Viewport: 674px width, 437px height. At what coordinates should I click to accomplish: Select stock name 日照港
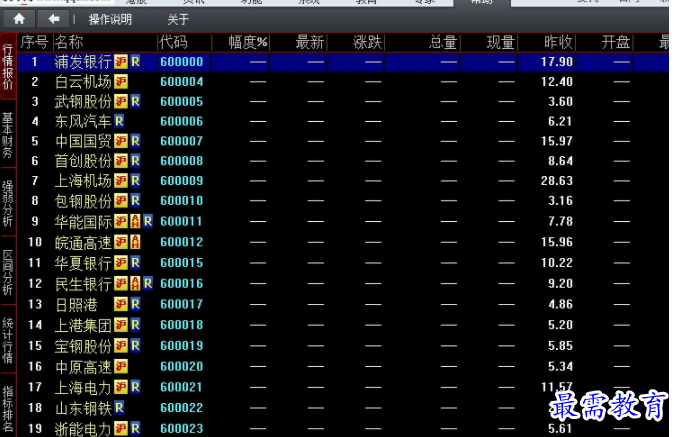tap(77, 304)
